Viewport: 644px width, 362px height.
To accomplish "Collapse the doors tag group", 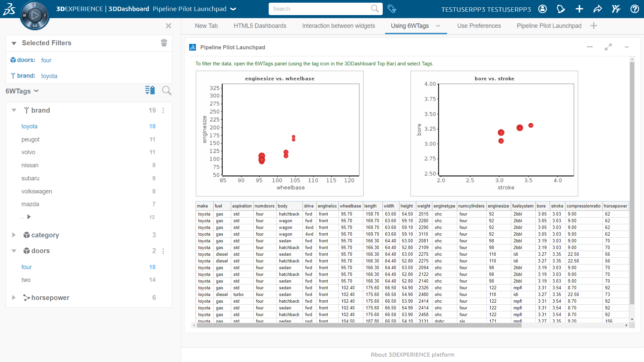I will 14,251.
